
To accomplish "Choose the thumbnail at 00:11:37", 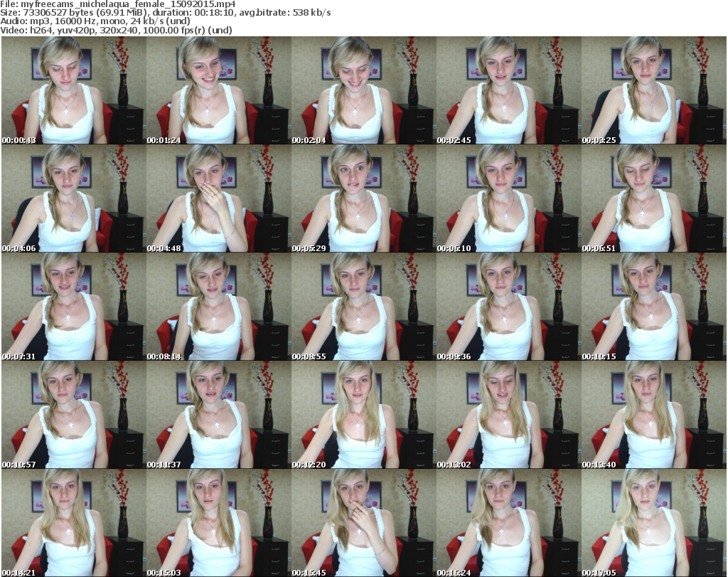I will point(219,415).
